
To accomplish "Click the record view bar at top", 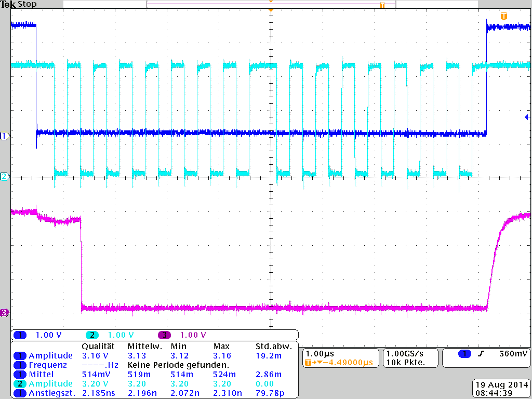I will [x=271, y=4].
